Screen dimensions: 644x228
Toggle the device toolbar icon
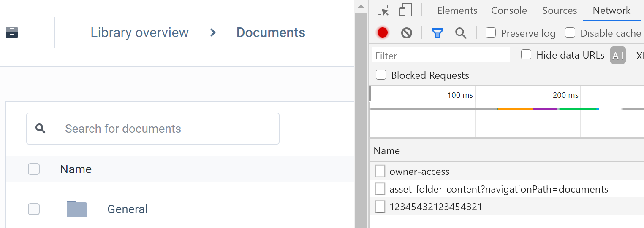(405, 10)
